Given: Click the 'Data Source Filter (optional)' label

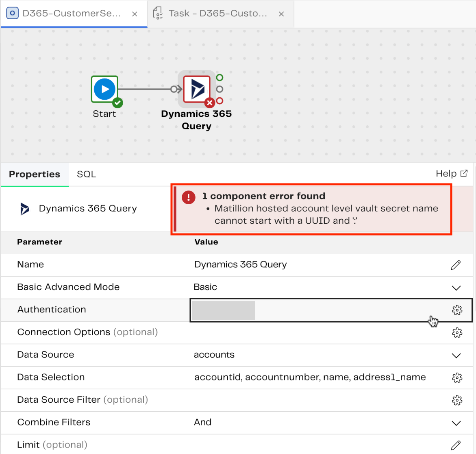Looking at the screenshot, I should point(83,399).
